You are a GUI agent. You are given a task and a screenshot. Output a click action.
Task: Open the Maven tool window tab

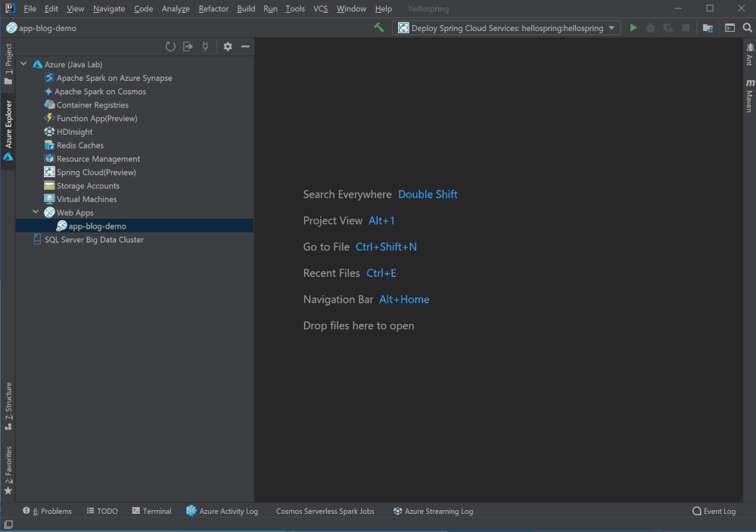(x=749, y=95)
